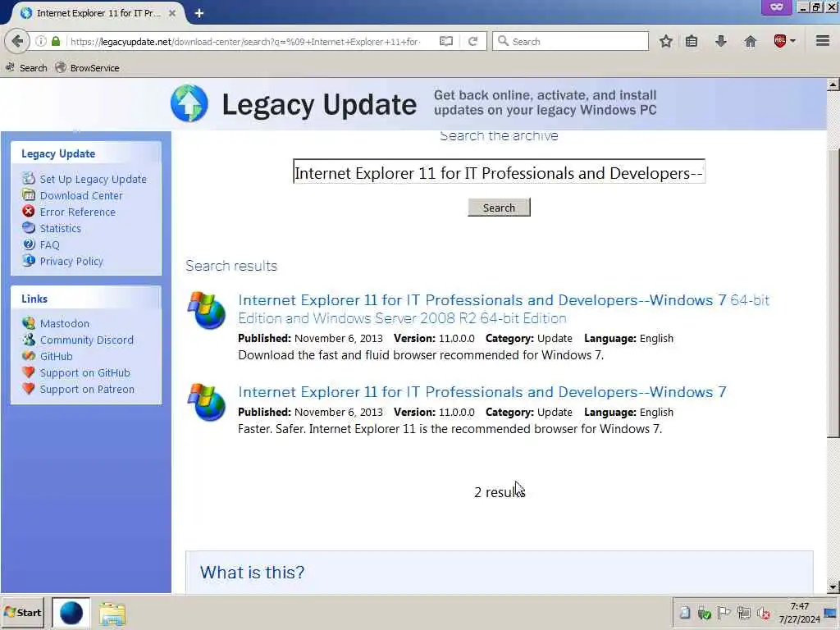Viewport: 840px width, 630px height.
Task: Go to the browser Home icon
Action: 751,41
